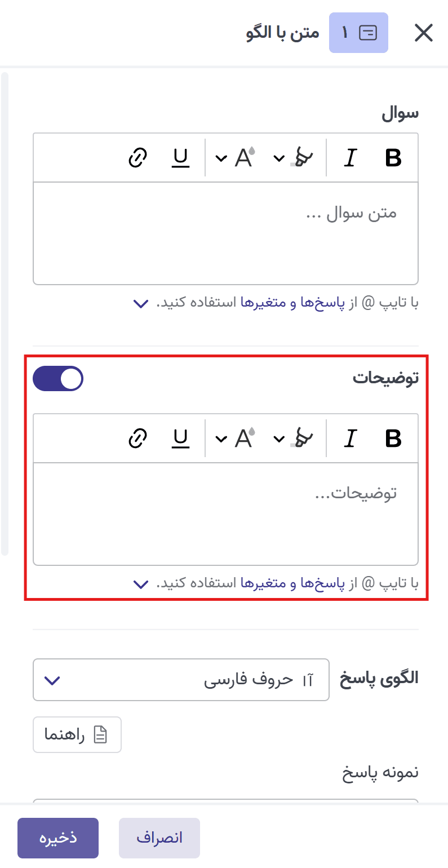Click the راهنما help button
This screenshot has width=448, height=868.
[x=77, y=734]
